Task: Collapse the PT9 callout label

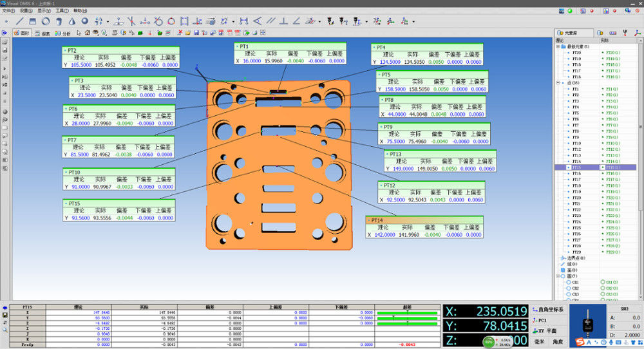Action: point(381,127)
